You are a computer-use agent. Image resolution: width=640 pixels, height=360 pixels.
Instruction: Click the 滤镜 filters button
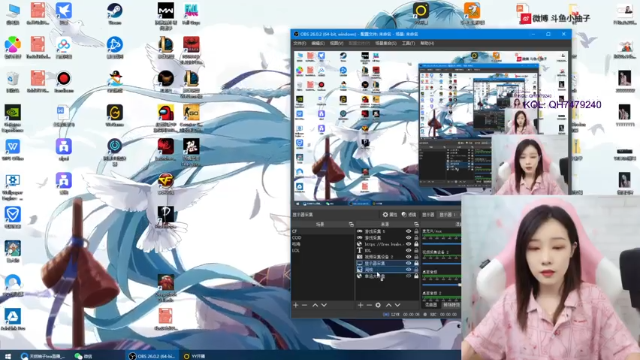[409, 214]
